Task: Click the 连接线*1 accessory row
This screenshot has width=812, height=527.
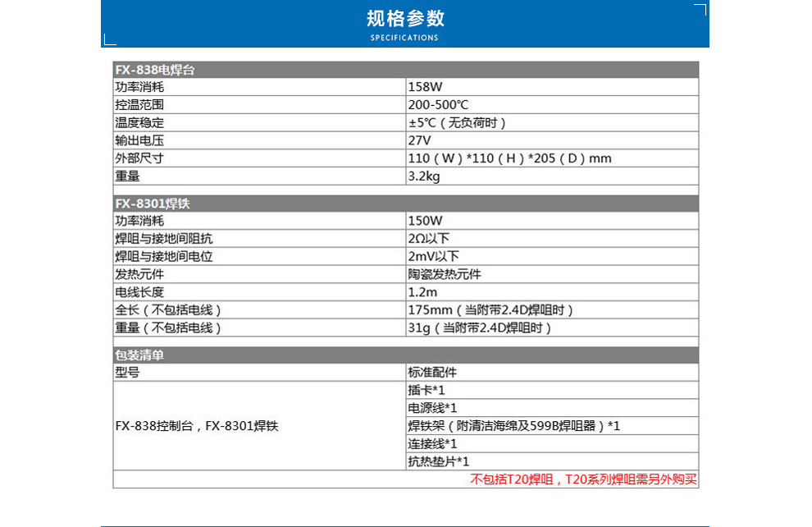Action: pyautogui.click(x=552, y=443)
